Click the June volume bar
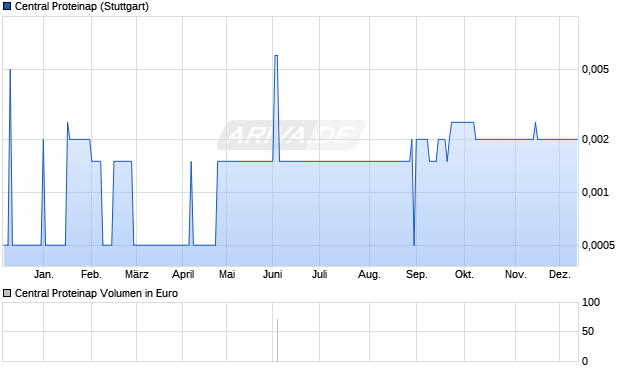The image size is (620, 371). click(x=277, y=340)
